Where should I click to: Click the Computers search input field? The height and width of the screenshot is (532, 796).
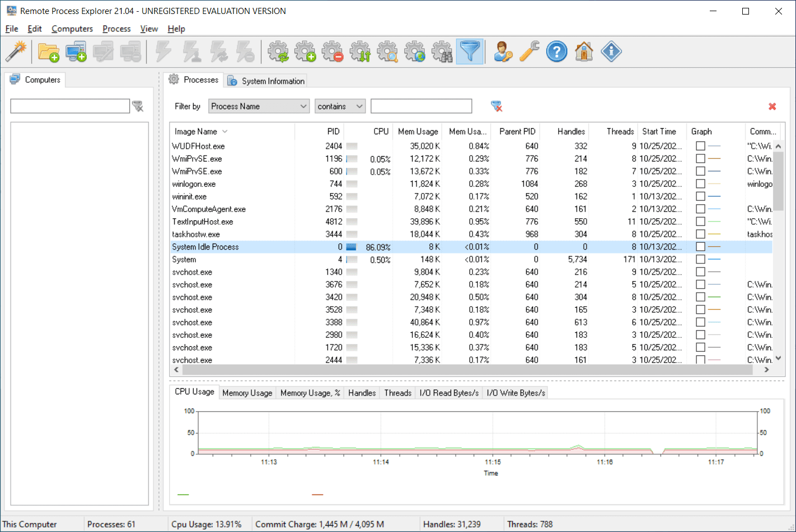pos(70,106)
